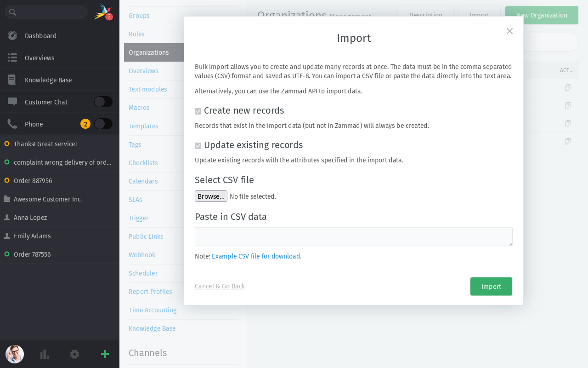588x368 pixels.
Task: Click the first clone icon in actions column
Action: [x=568, y=87]
